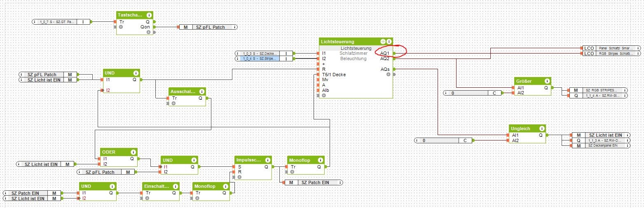Expand extra outputs on Tastschalter block

148,32
